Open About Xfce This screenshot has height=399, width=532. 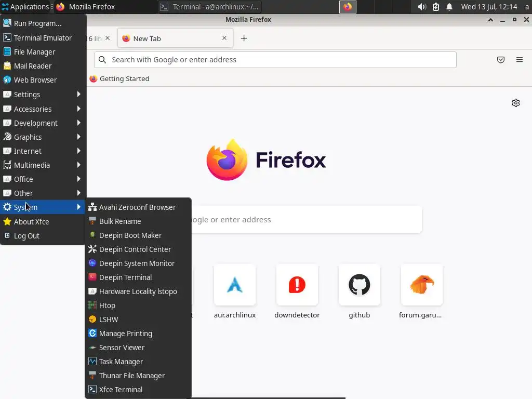[43, 221]
